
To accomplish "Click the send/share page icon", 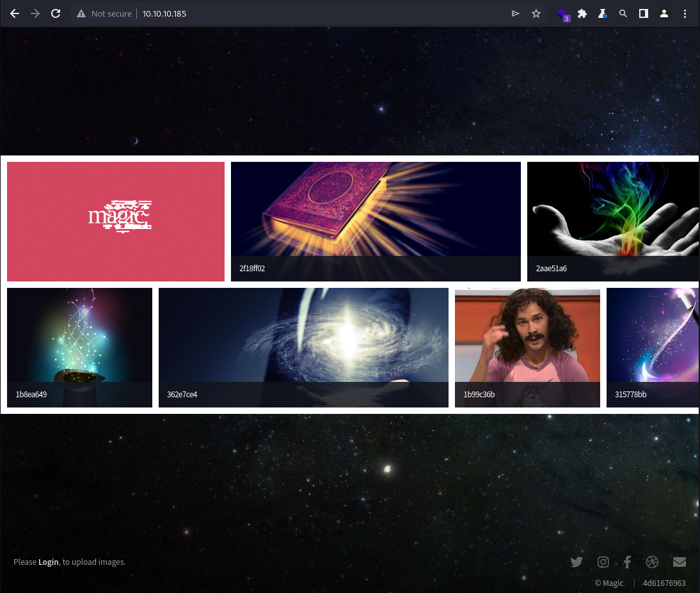I will (515, 13).
